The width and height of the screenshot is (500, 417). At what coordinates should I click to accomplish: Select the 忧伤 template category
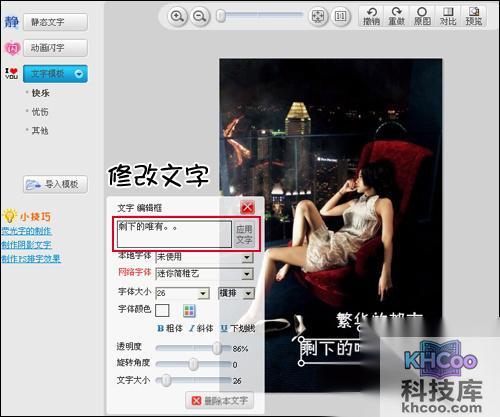[40, 112]
